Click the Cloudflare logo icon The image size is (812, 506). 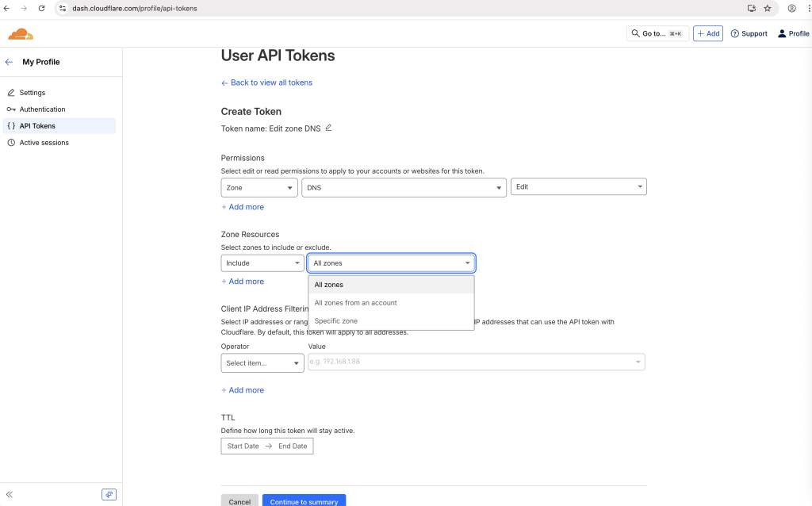[x=21, y=34]
